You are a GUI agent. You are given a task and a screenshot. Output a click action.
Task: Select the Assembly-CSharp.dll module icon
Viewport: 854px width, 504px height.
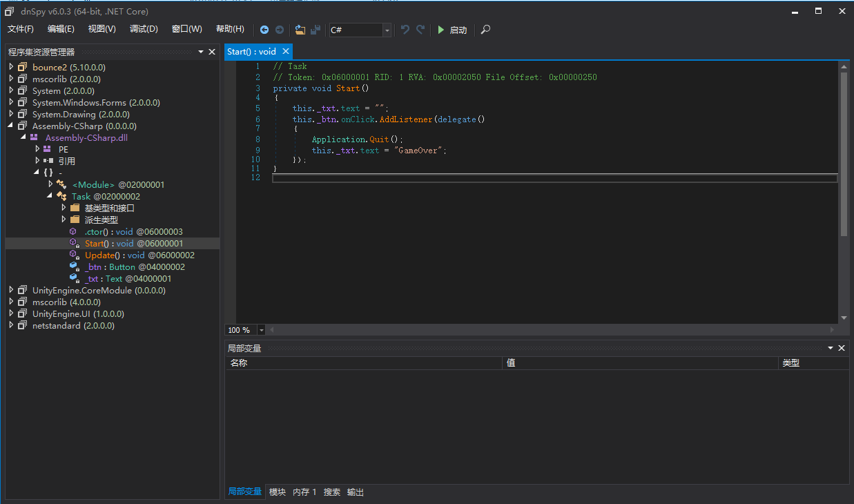tap(33, 137)
